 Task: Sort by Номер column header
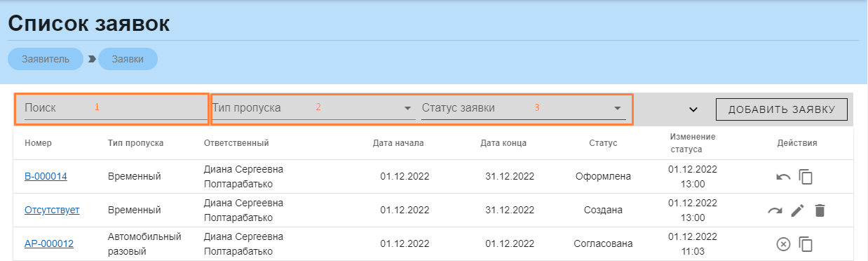(38, 143)
